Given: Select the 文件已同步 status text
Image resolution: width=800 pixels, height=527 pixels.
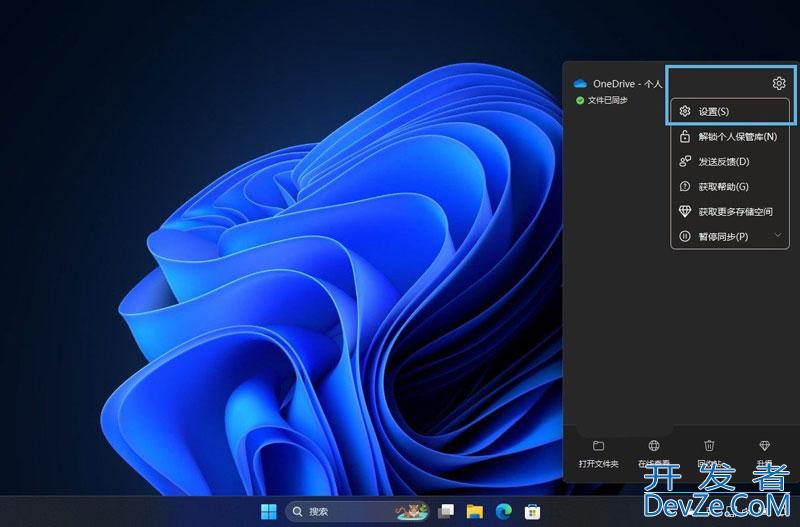Looking at the screenshot, I should click(x=607, y=100).
